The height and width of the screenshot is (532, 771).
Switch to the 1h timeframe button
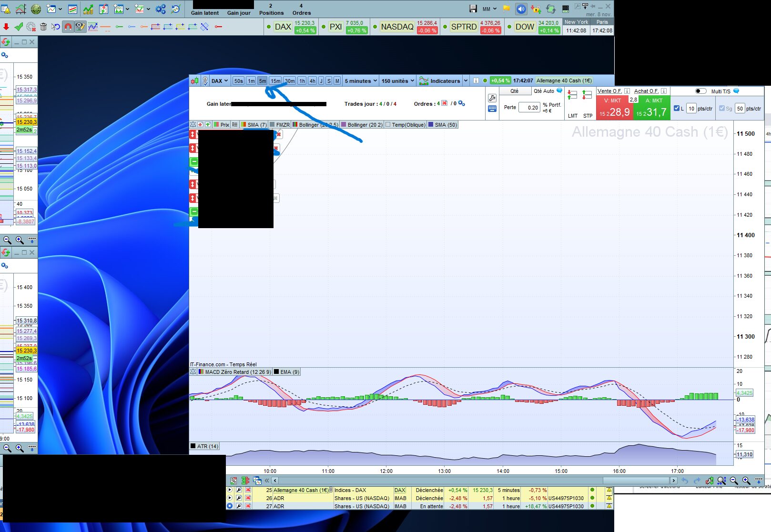302,81
